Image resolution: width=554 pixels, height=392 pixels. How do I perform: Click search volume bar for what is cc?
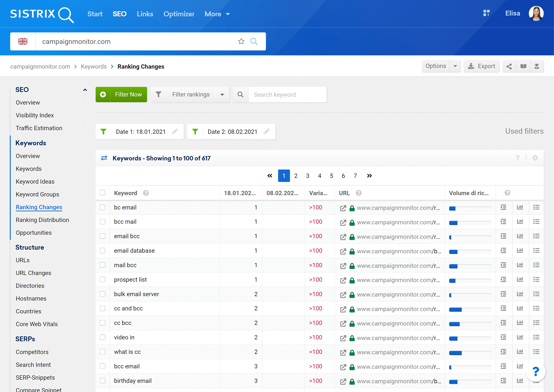coord(470,353)
